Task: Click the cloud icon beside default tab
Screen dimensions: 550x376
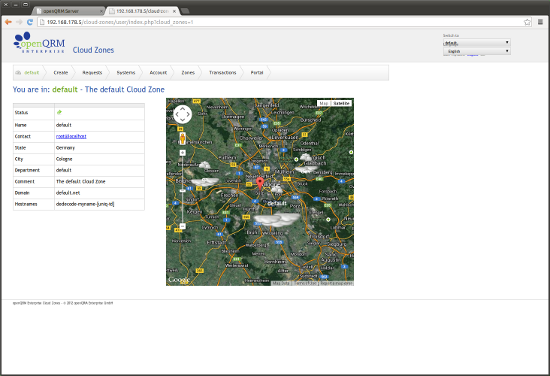Action: click(x=18, y=73)
